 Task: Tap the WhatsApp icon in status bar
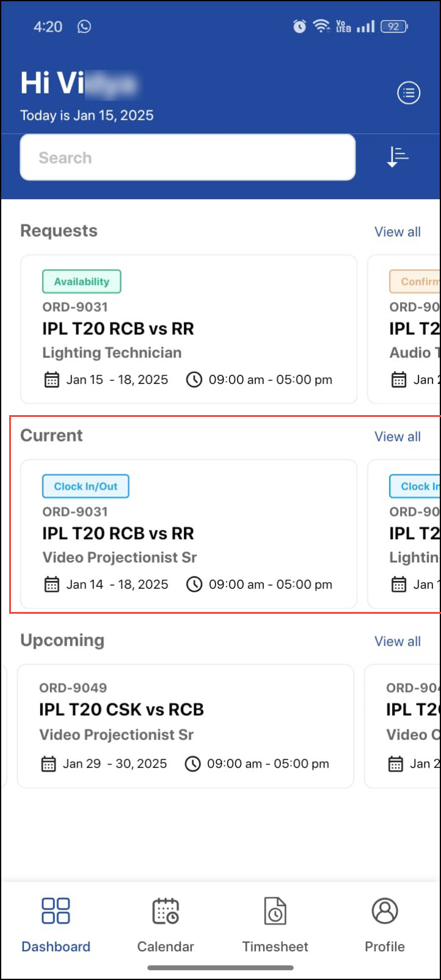[84, 26]
